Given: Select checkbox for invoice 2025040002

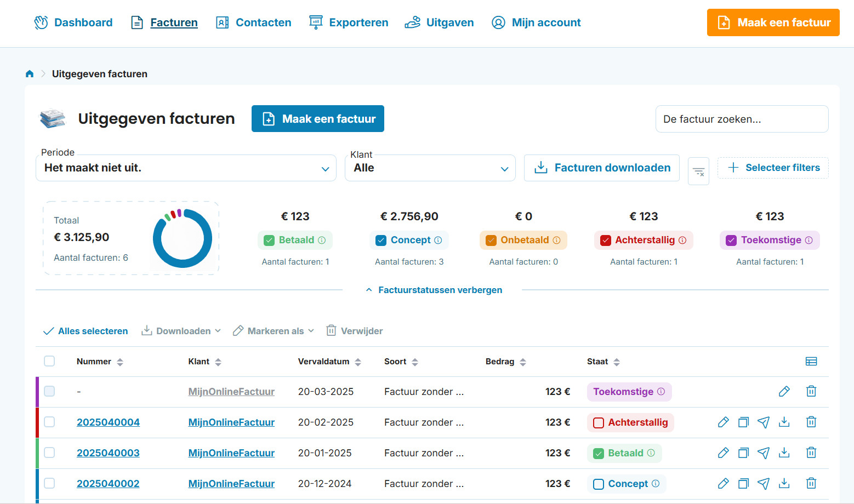Looking at the screenshot, I should coord(49,483).
